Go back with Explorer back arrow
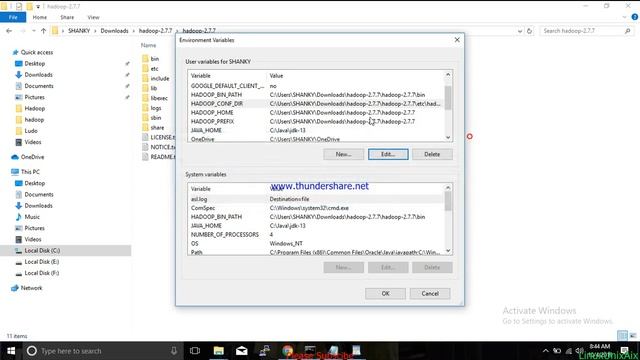 [x=9, y=31]
